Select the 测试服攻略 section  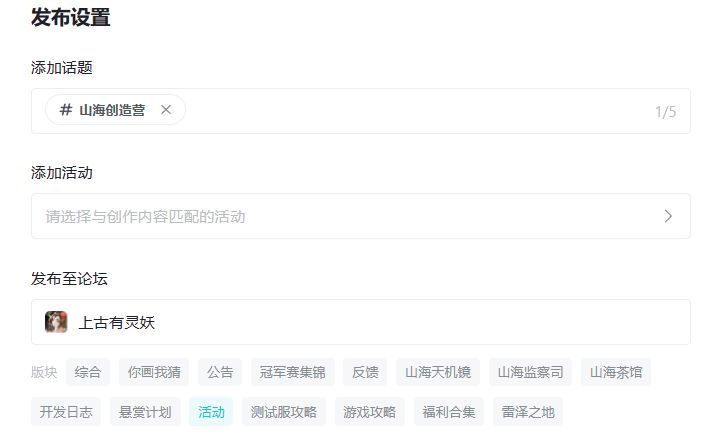coord(284,411)
